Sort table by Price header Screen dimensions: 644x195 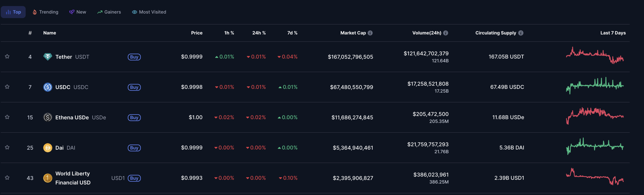[x=197, y=33]
